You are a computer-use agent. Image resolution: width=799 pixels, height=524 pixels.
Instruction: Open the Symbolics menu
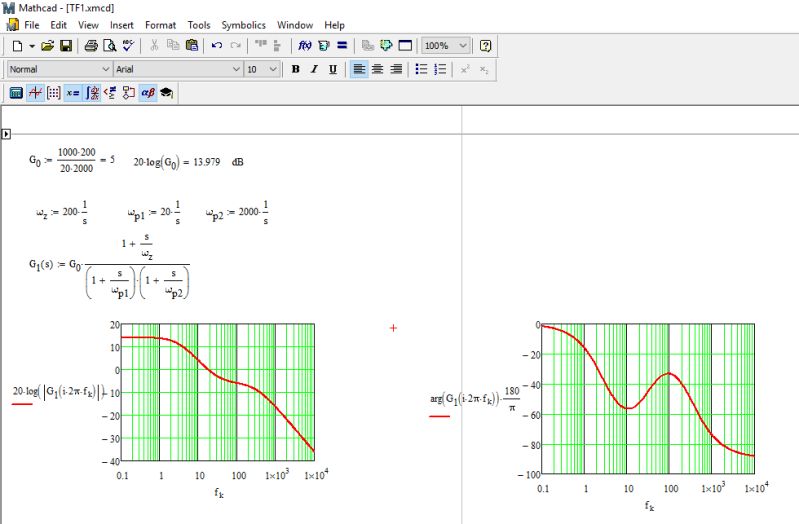point(244,25)
